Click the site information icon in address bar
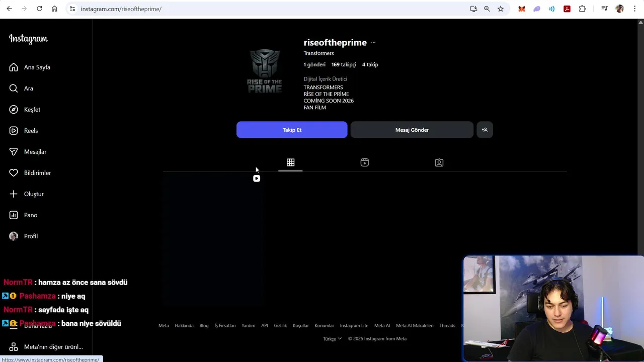The height and width of the screenshot is (362, 644). (72, 9)
